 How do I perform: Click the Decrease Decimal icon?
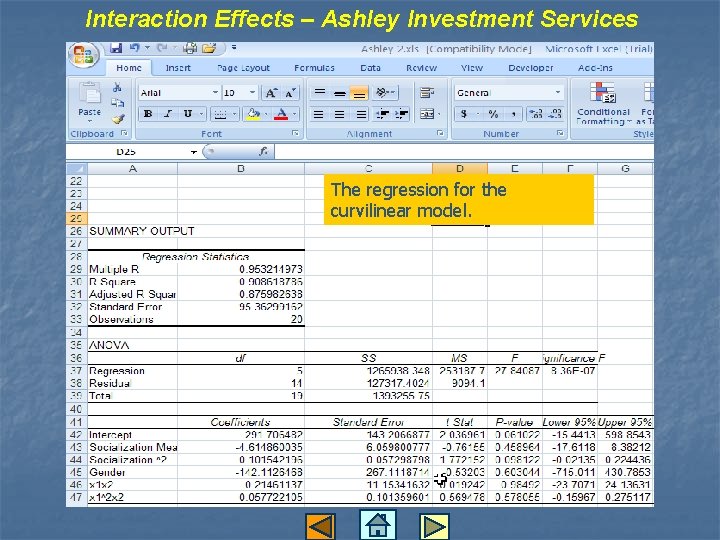(555, 114)
